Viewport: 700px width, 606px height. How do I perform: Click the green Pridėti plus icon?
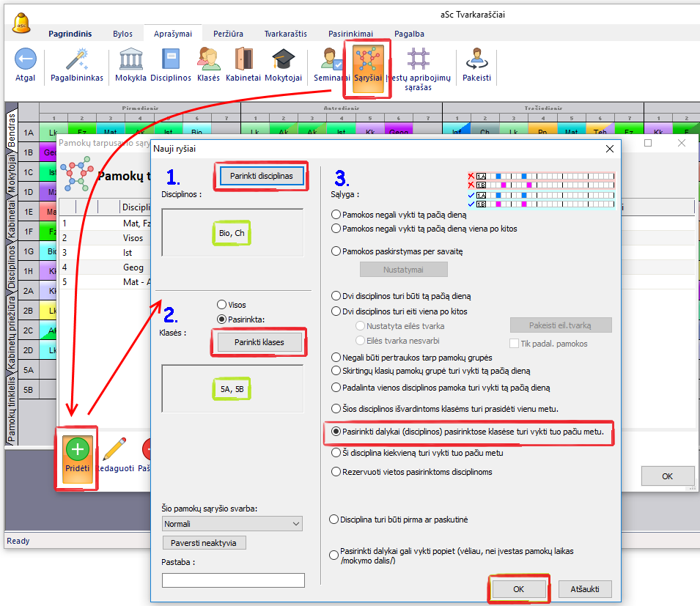click(77, 450)
